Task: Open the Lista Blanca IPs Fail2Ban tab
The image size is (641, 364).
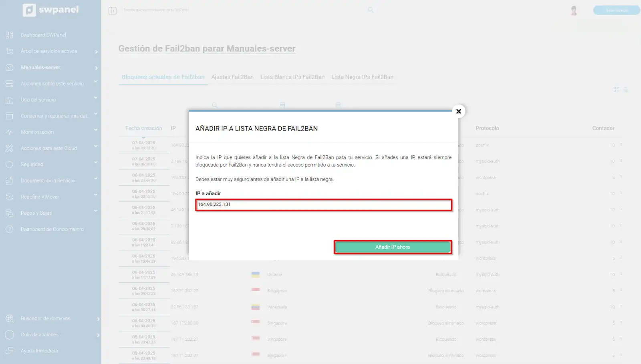Action: [292, 77]
